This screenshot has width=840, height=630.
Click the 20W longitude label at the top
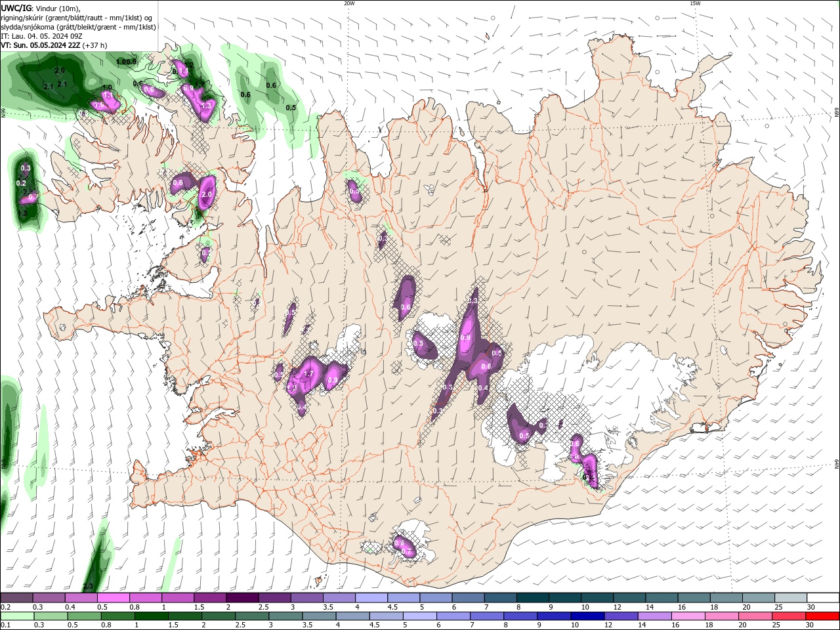349,3
